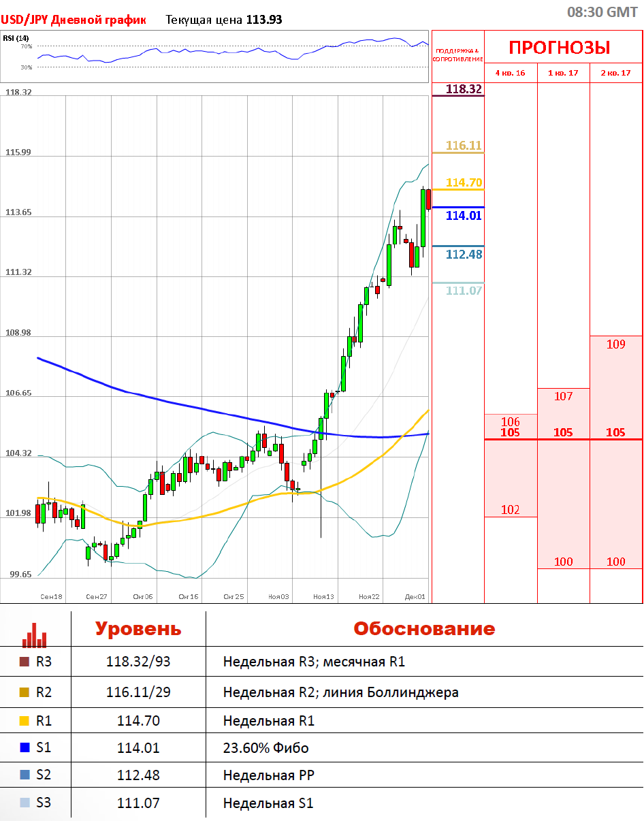The image size is (644, 823).
Task: Click the red bar chart icon in table header
Action: (35, 631)
